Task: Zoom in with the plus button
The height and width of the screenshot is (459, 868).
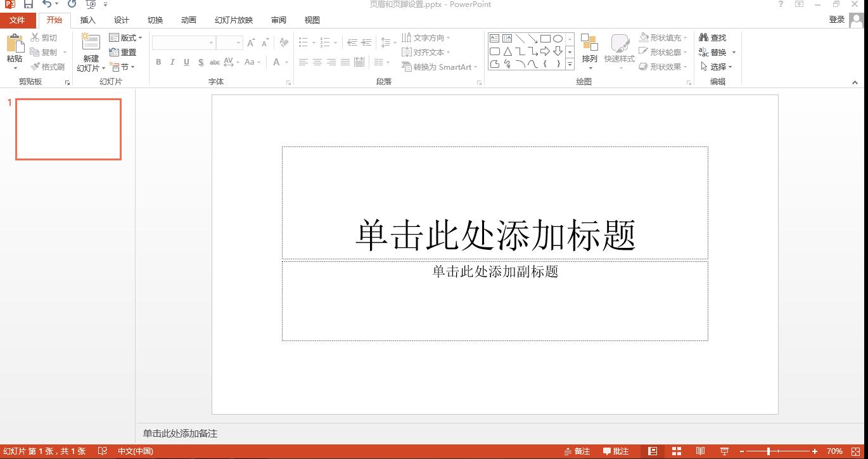Action: [x=815, y=451]
